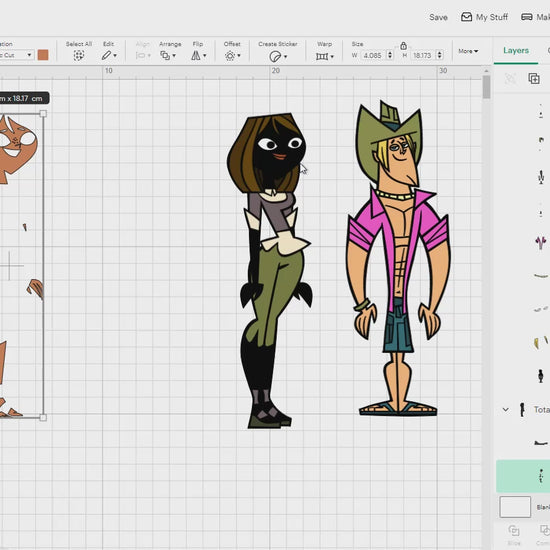Expand the Arrange dropdown arrow
The width and height of the screenshot is (550, 550).
[x=174, y=56]
